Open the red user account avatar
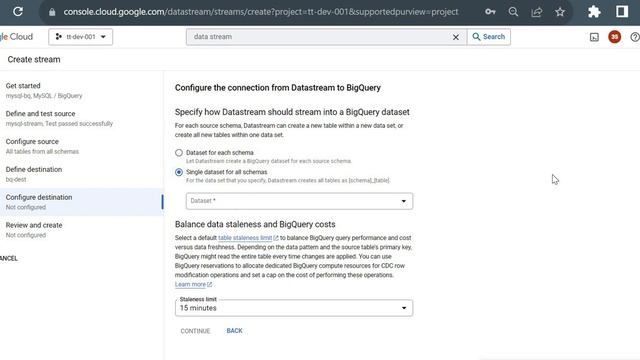This screenshot has width=640, height=360. click(614, 37)
